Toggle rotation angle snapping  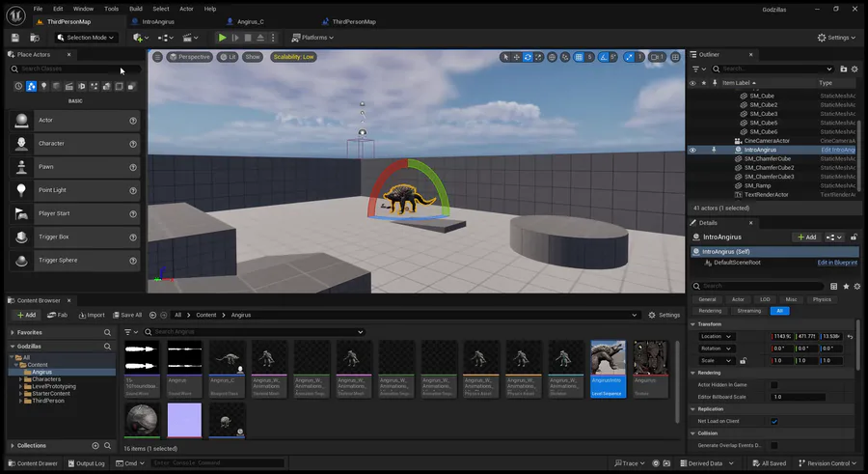tap(604, 57)
